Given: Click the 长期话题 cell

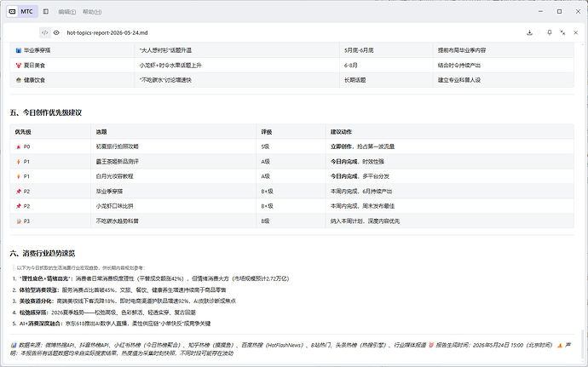Looking at the screenshot, I should pyautogui.click(x=386, y=80).
